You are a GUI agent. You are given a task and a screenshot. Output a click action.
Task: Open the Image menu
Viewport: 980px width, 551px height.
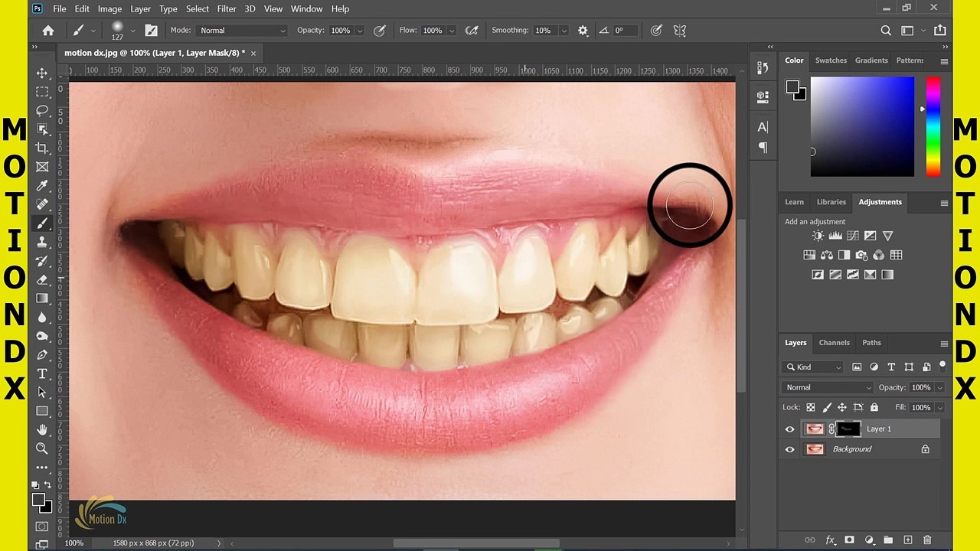(109, 8)
